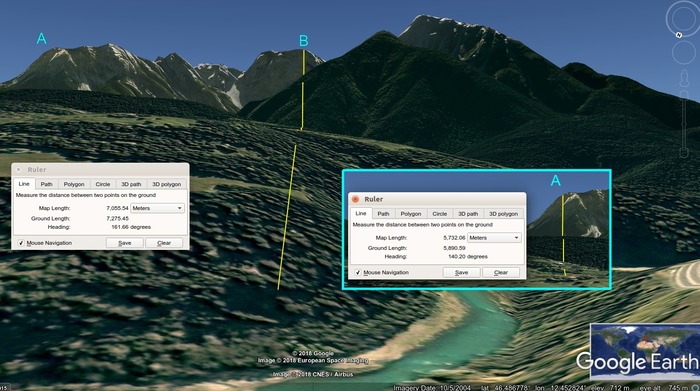Toggle Mouse Navigation in inset Ruler
Screen dimensions: 700x391
(x=358, y=272)
